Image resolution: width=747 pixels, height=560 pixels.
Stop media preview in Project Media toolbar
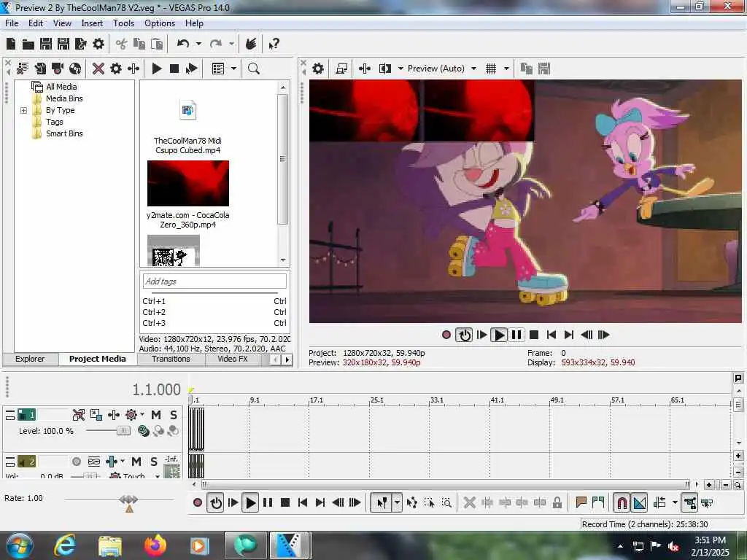(x=174, y=69)
